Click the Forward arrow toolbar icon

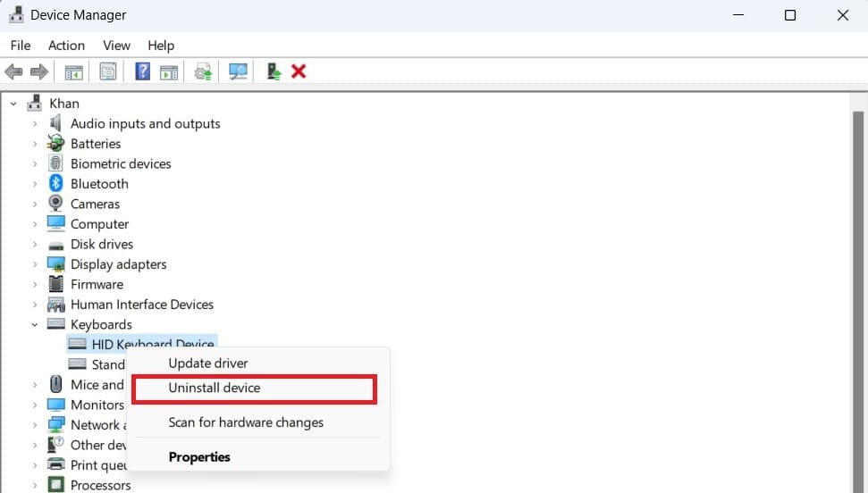point(38,72)
